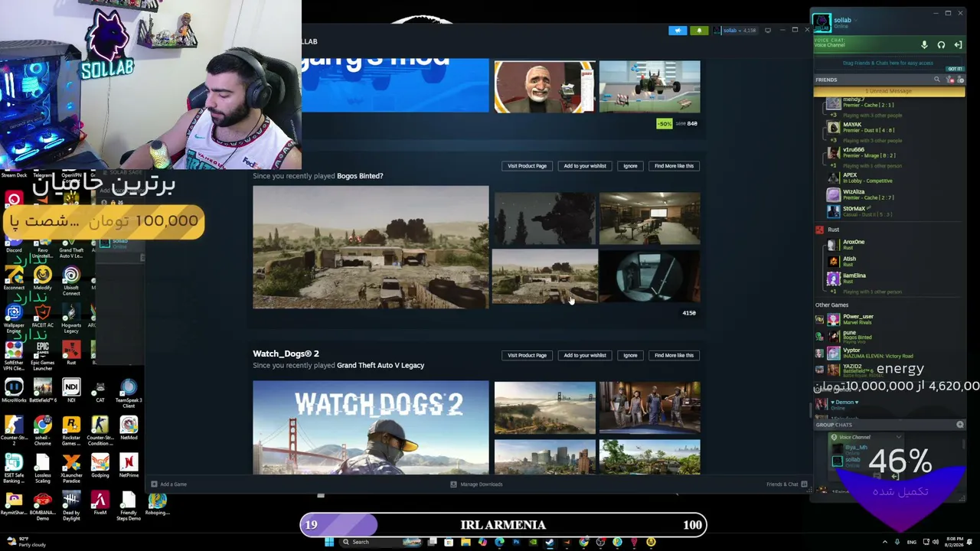Open soheil Chrome desktop shortcut
Screen dimensions: 980x551
point(43,431)
